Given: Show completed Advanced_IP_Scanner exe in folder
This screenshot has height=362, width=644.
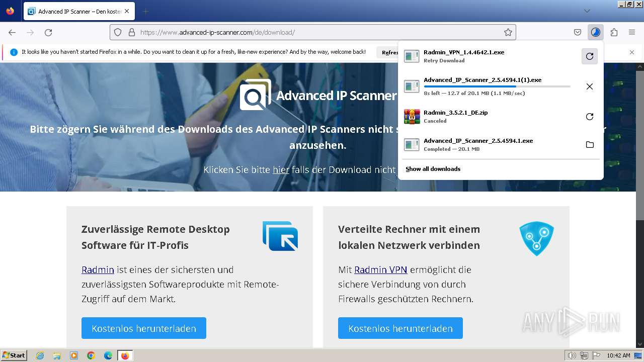Looking at the screenshot, I should coord(590,145).
